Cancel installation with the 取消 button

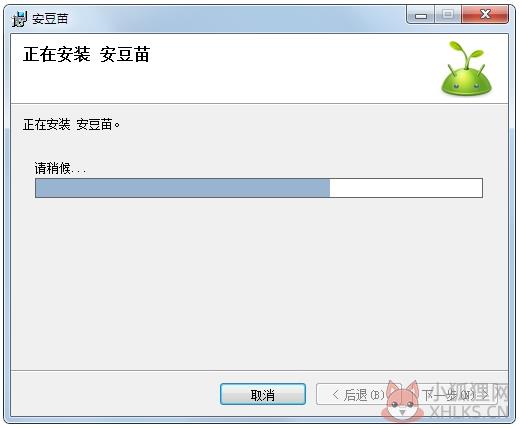pos(263,394)
